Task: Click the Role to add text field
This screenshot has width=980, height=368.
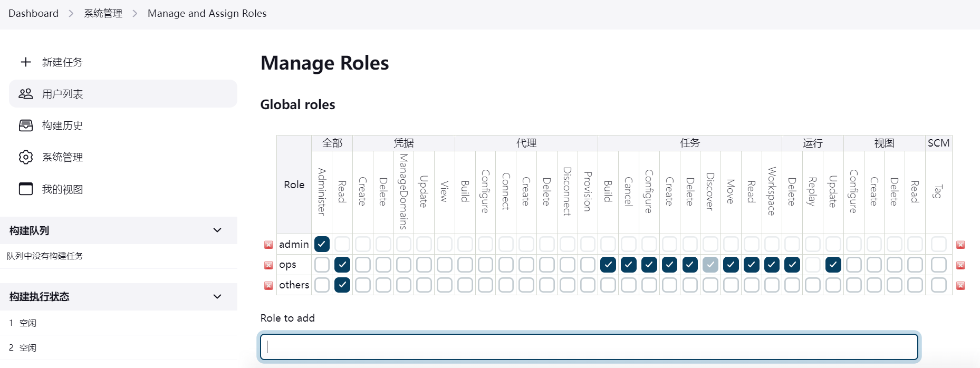Action: click(589, 347)
